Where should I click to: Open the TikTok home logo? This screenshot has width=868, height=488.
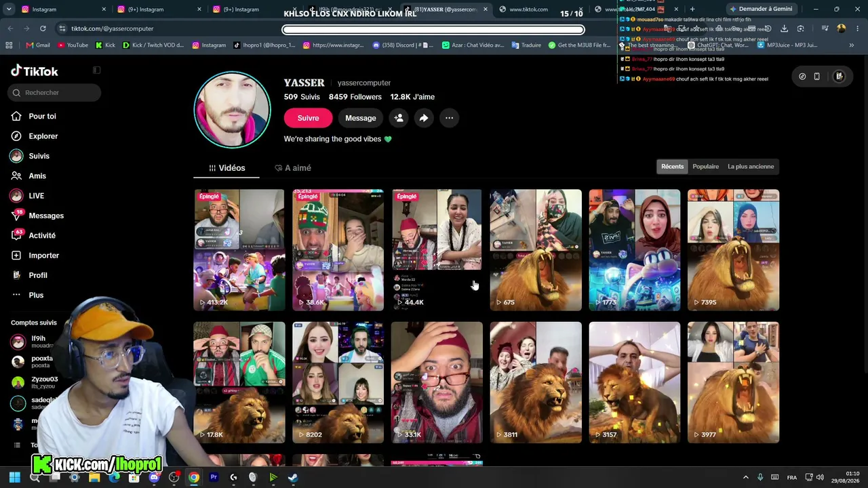pos(35,71)
